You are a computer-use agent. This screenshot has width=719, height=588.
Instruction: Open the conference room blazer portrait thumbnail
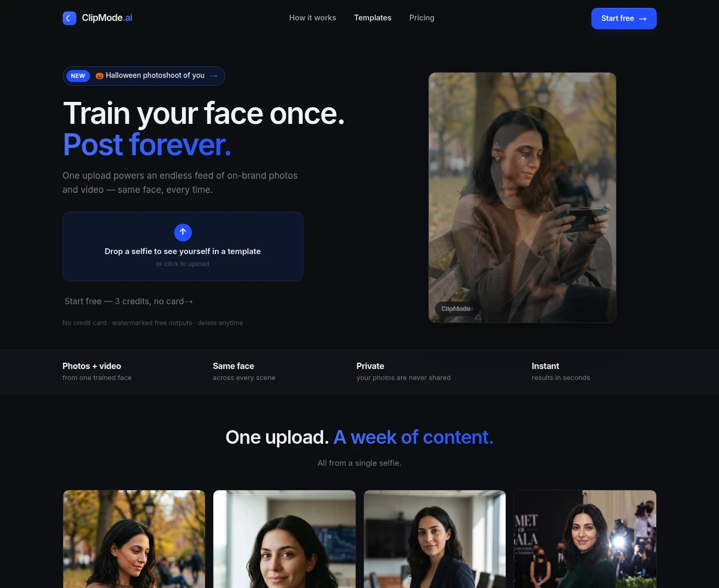435,539
